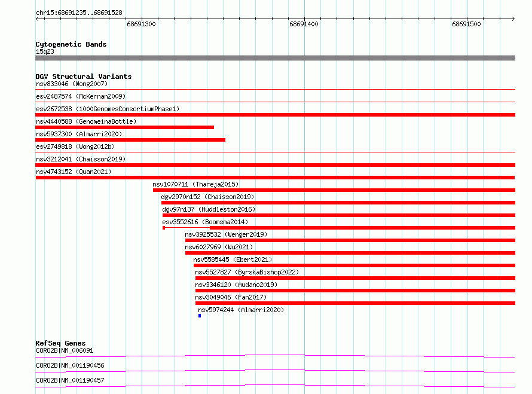
Task: Open variant nsv3049046 (Fan2017)
Action: [231, 297]
